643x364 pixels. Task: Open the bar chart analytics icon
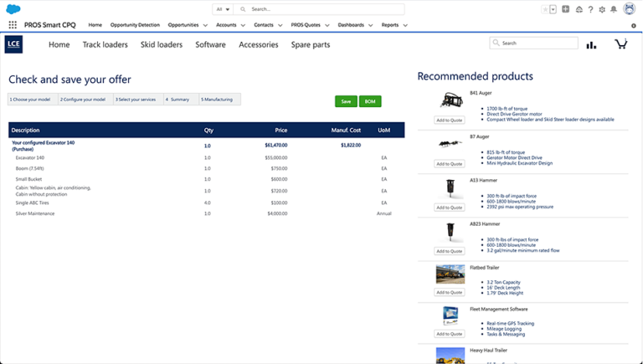(591, 45)
